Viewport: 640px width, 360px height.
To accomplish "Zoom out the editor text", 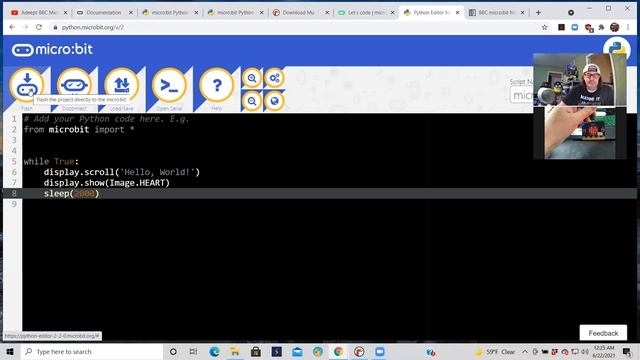I will coord(252,101).
